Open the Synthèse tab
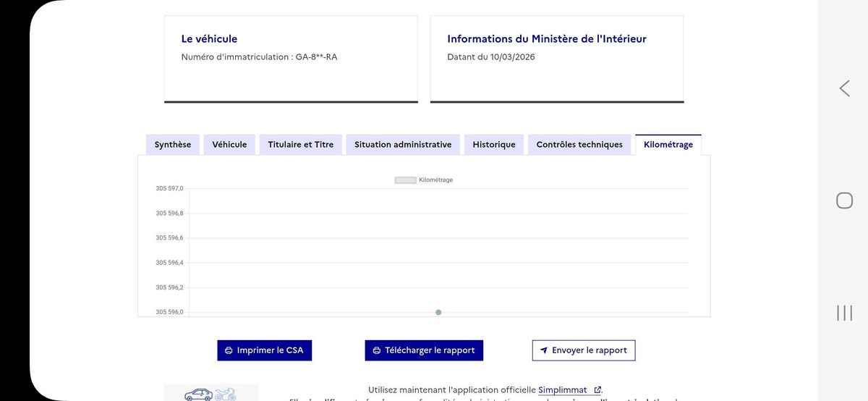Screen dimensions: 868x401 [x=173, y=145]
